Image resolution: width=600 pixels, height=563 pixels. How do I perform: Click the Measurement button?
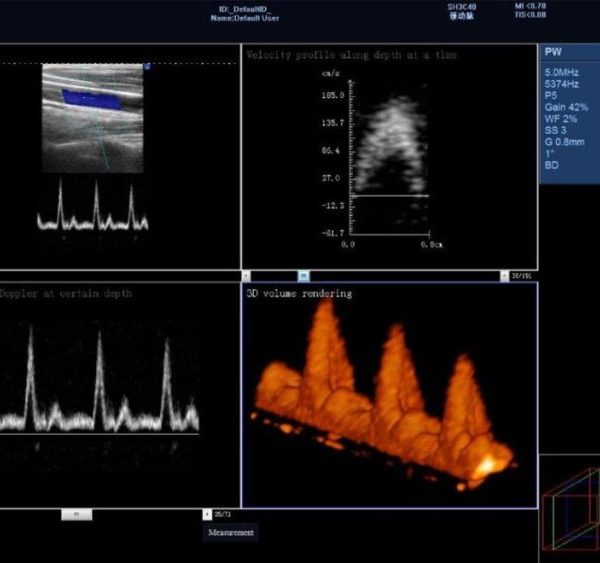click(x=231, y=533)
